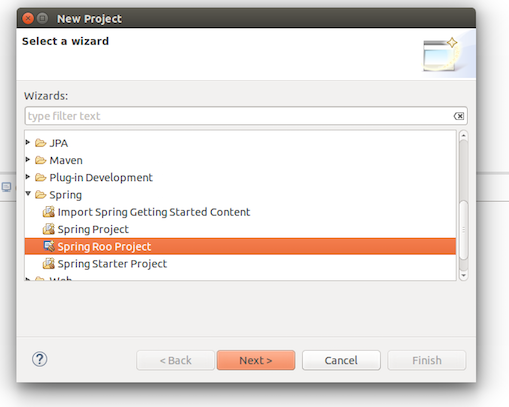Select the Plug-in Development folder
Image resolution: width=509 pixels, height=407 pixels.
[x=101, y=178]
